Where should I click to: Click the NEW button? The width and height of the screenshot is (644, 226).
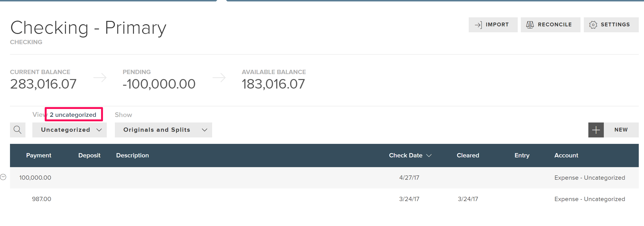tap(621, 130)
